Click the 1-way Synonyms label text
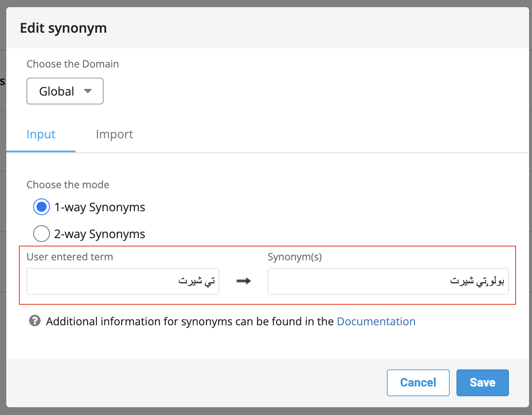This screenshot has width=532, height=415. [x=99, y=207]
